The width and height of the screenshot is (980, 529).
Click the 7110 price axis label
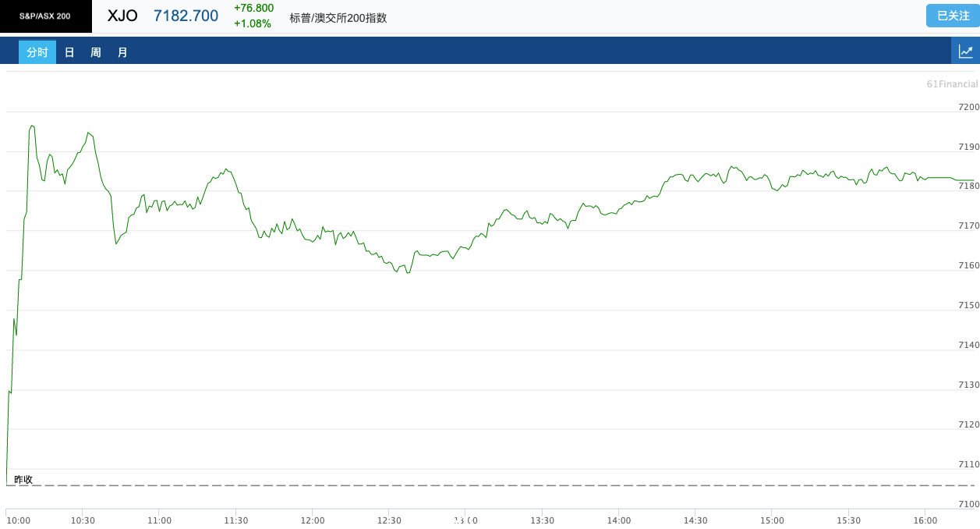[x=968, y=464]
